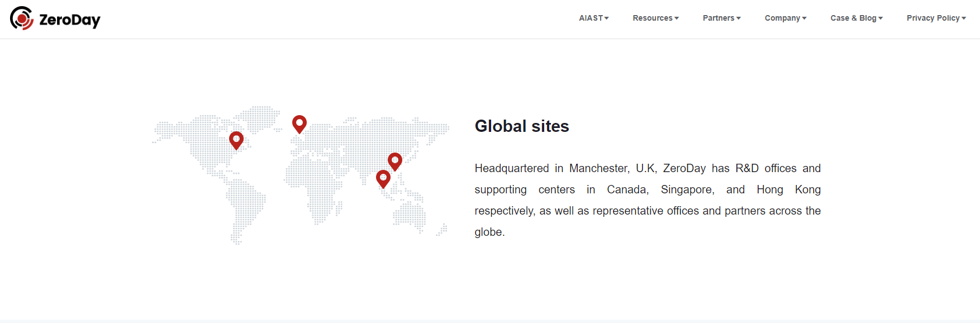Viewport: 980px width, 323px height.
Task: Open the Privacy Policy menu
Action: [936, 18]
